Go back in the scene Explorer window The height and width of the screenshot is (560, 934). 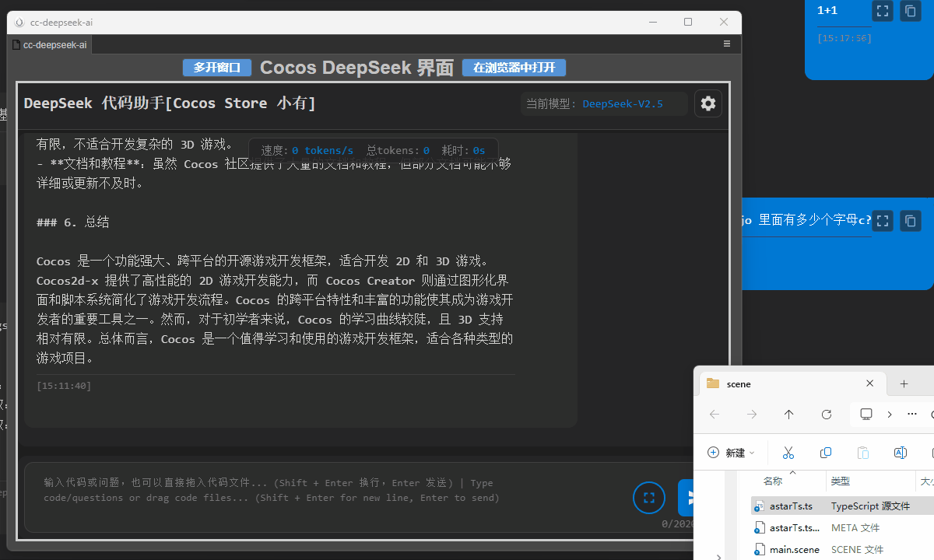[x=715, y=415]
